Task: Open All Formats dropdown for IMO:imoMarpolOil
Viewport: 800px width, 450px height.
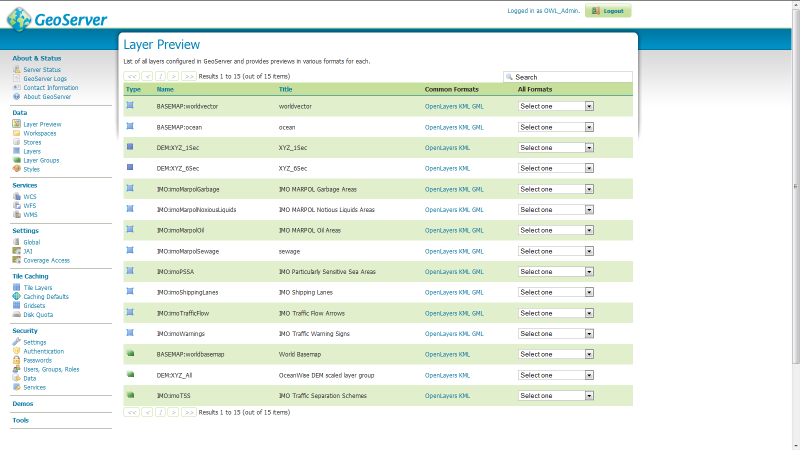Action: coord(556,230)
